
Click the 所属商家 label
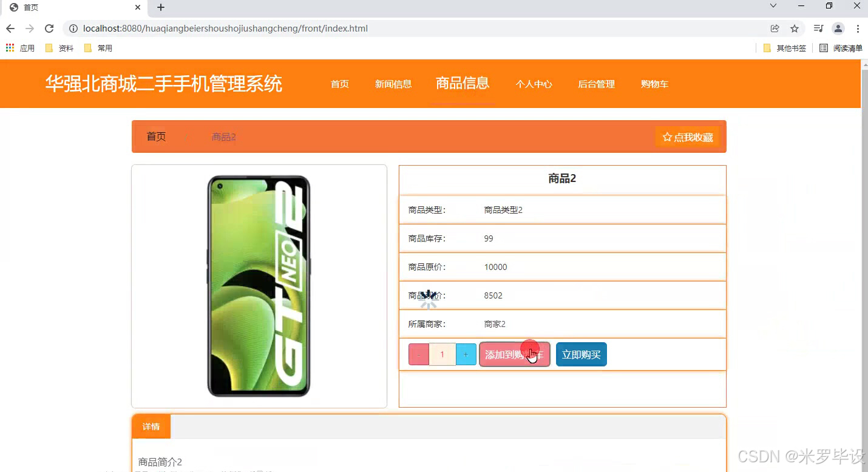pyautogui.click(x=427, y=324)
